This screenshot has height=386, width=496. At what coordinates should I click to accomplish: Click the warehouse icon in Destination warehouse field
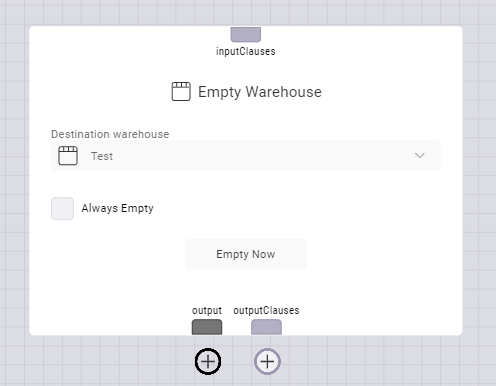[x=68, y=156]
